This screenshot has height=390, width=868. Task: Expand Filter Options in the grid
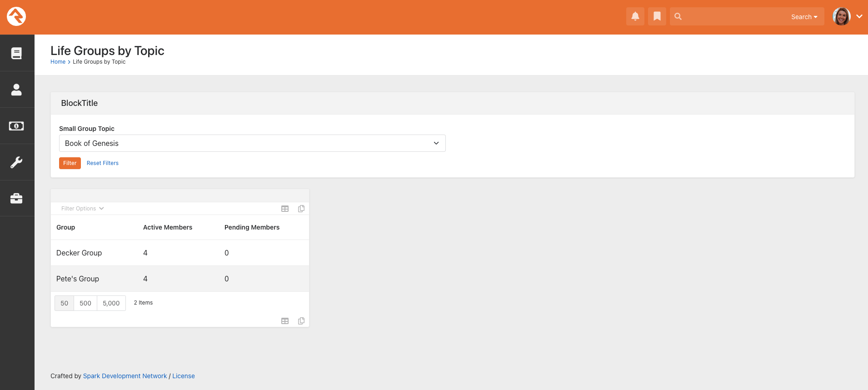[83, 209]
